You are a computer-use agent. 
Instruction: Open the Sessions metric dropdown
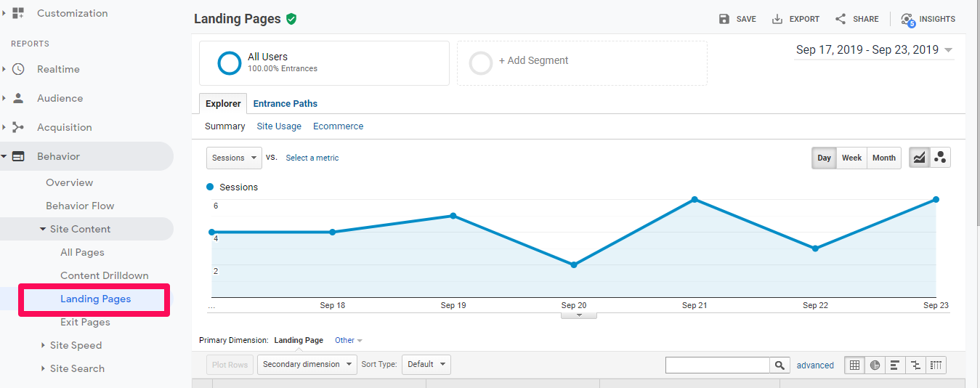(234, 158)
